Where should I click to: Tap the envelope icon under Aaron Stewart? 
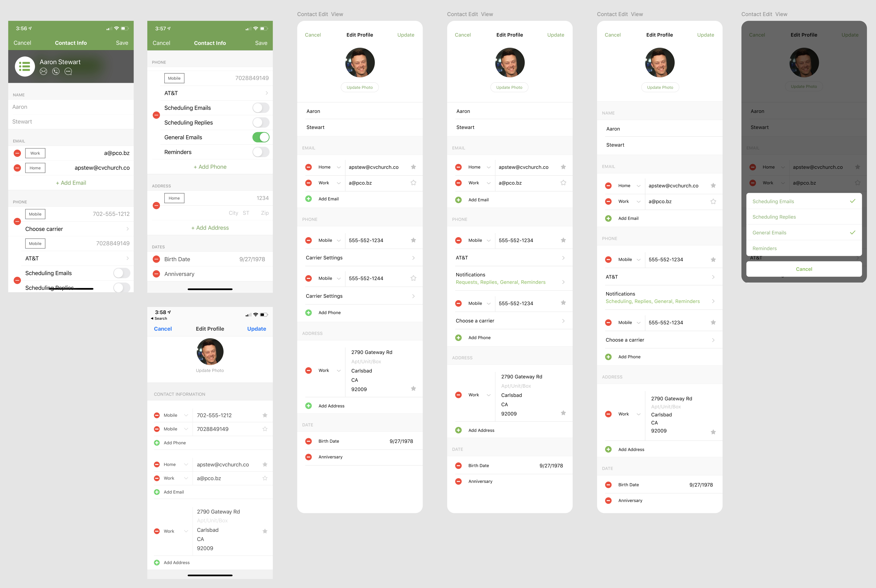click(x=43, y=71)
